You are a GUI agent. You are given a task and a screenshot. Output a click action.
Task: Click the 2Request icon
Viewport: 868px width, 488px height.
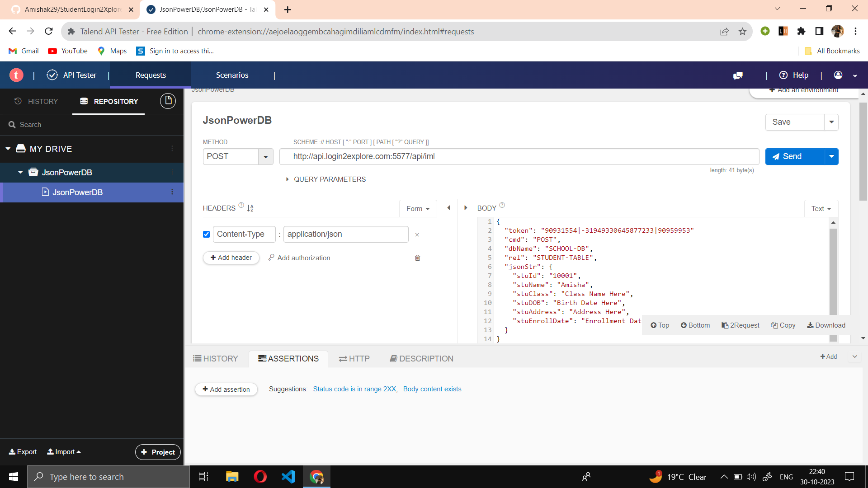[741, 325]
